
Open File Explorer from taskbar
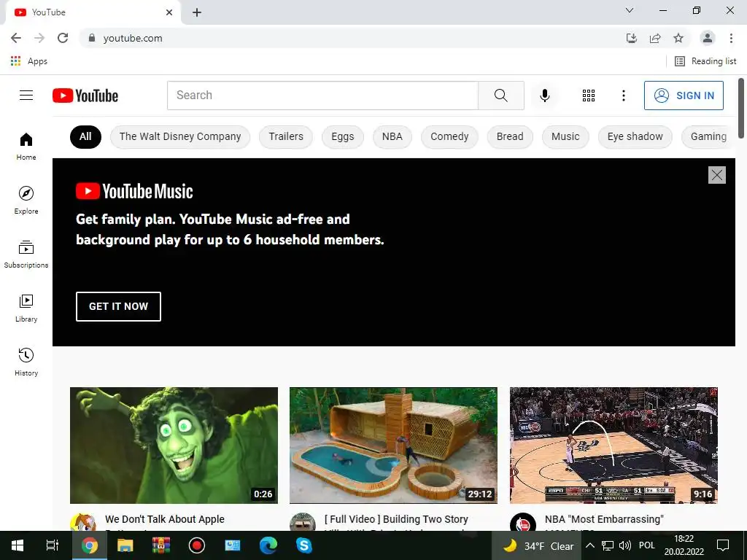coord(125,545)
